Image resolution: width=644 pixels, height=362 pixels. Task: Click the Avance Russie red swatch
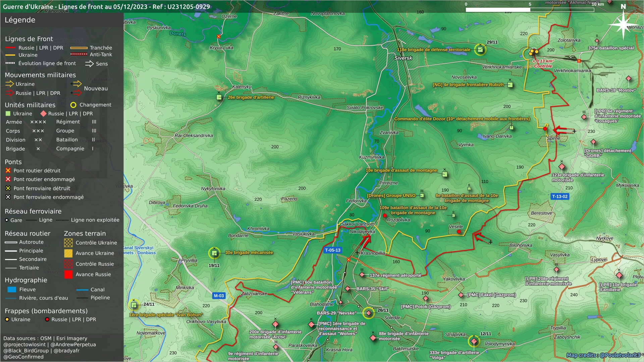pyautogui.click(x=68, y=275)
